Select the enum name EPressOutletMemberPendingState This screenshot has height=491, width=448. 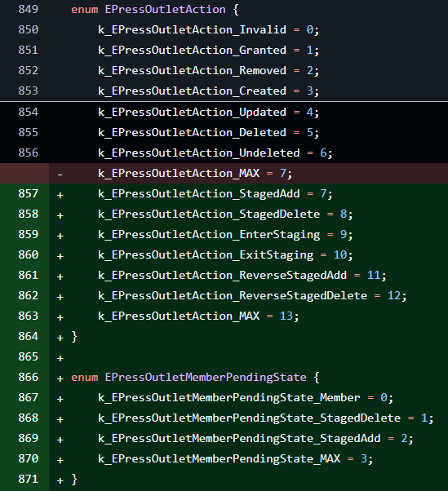point(206,377)
